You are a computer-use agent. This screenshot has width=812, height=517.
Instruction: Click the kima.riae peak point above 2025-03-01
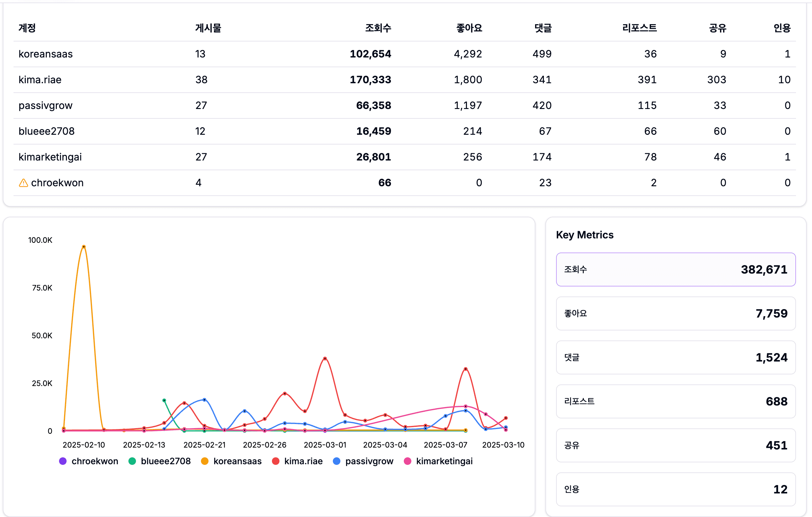click(x=325, y=358)
